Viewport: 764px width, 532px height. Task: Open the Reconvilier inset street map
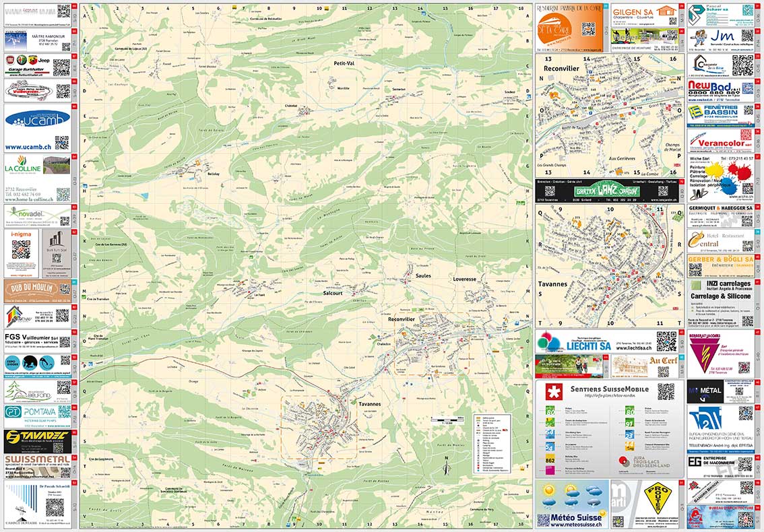pyautogui.click(x=610, y=115)
